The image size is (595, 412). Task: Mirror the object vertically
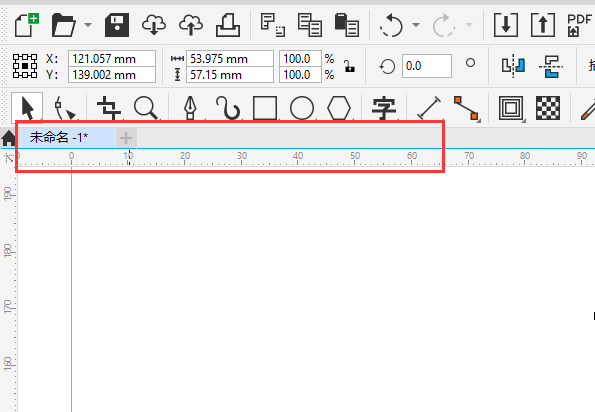click(551, 66)
